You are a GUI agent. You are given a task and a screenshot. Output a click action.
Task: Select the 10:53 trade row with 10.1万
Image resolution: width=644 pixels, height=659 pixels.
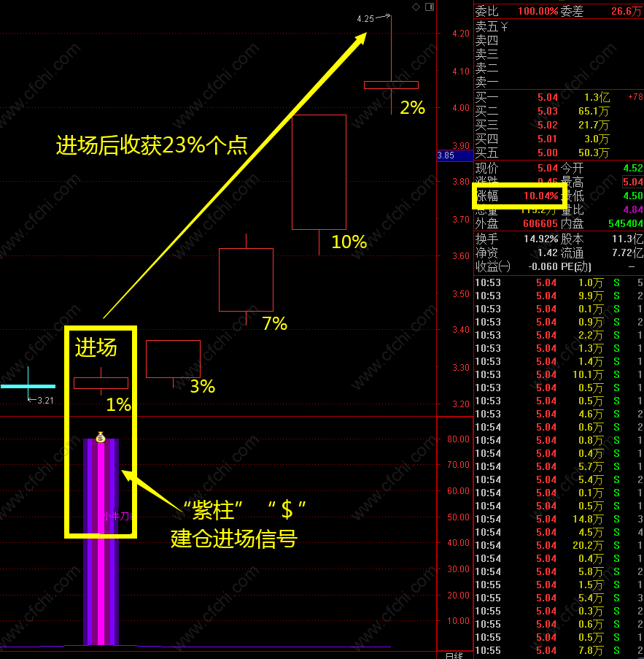559,374
